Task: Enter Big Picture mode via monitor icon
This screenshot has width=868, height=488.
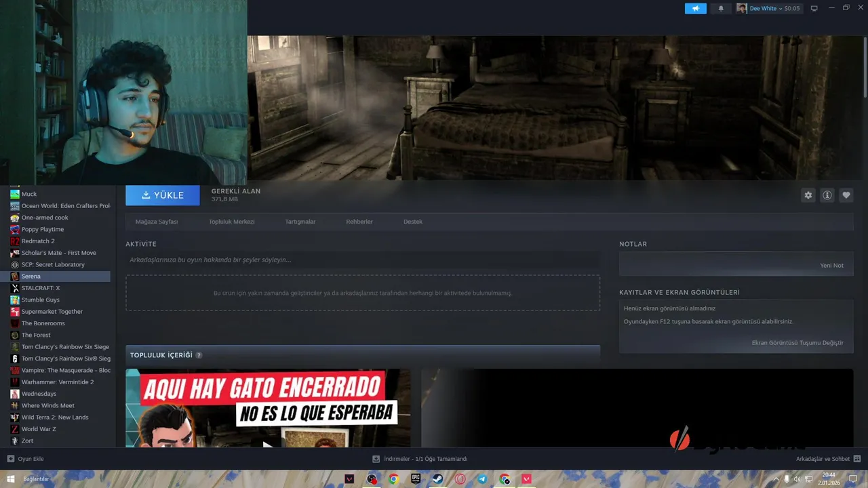Action: tap(814, 8)
